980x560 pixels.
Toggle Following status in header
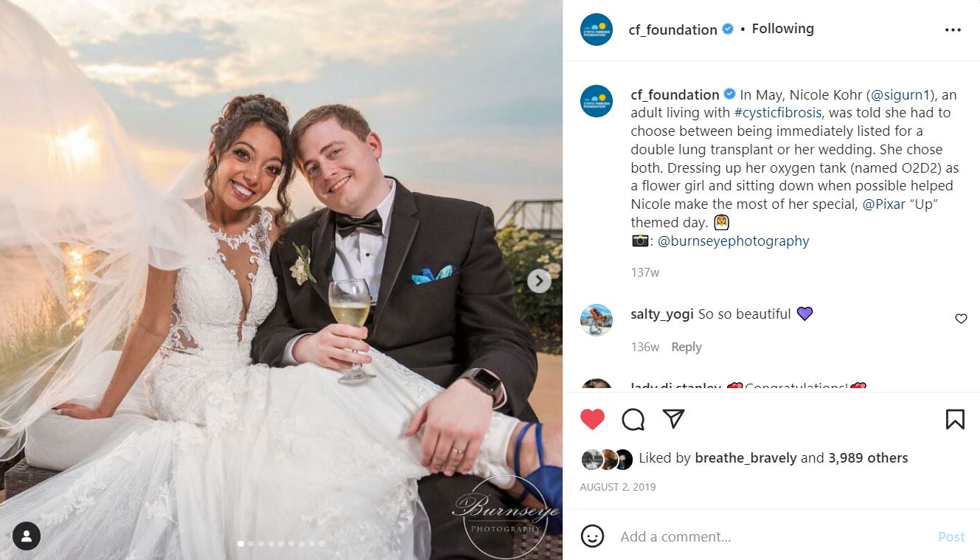click(x=782, y=29)
